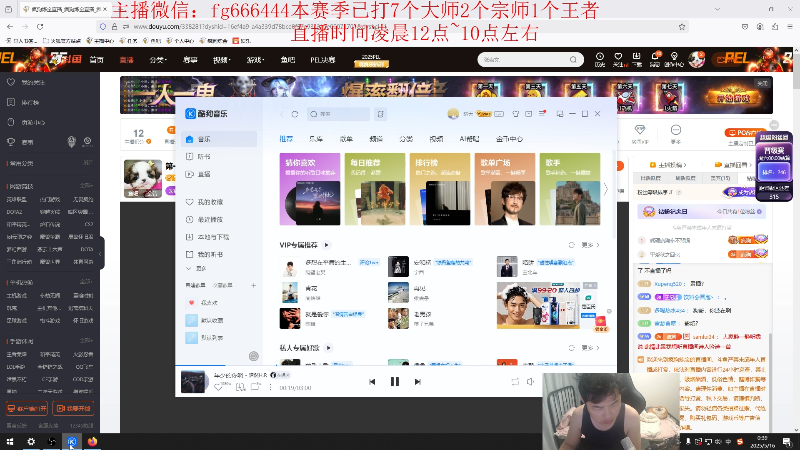Click Kugou song progress bar
The height and width of the screenshot is (450, 800).
coord(395,366)
